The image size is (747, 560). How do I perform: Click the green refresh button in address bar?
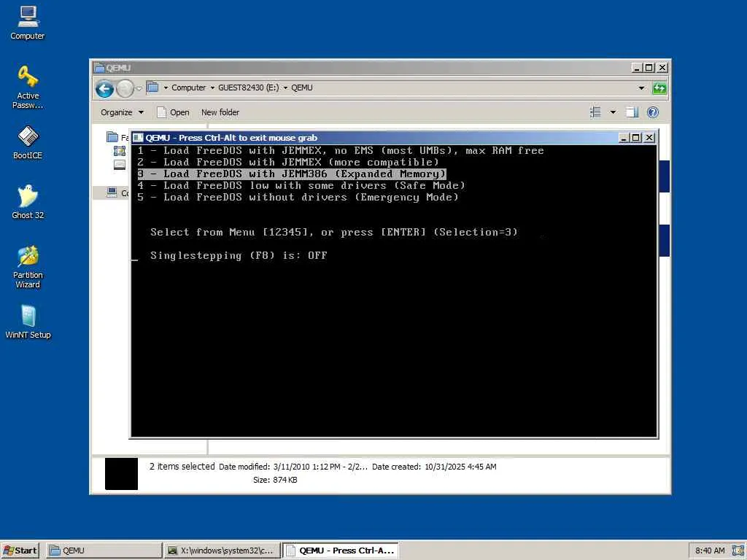659,88
